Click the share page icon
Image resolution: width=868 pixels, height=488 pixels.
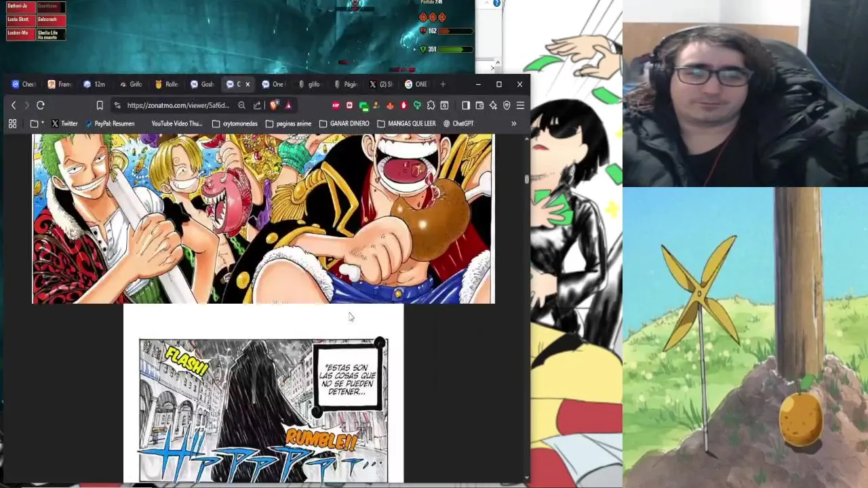[257, 105]
